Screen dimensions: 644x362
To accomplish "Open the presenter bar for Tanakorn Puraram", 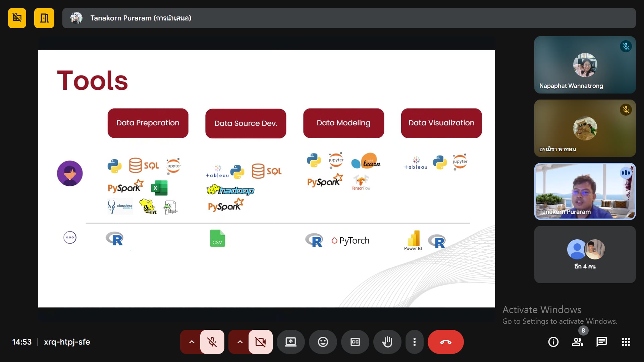I will point(349,18).
